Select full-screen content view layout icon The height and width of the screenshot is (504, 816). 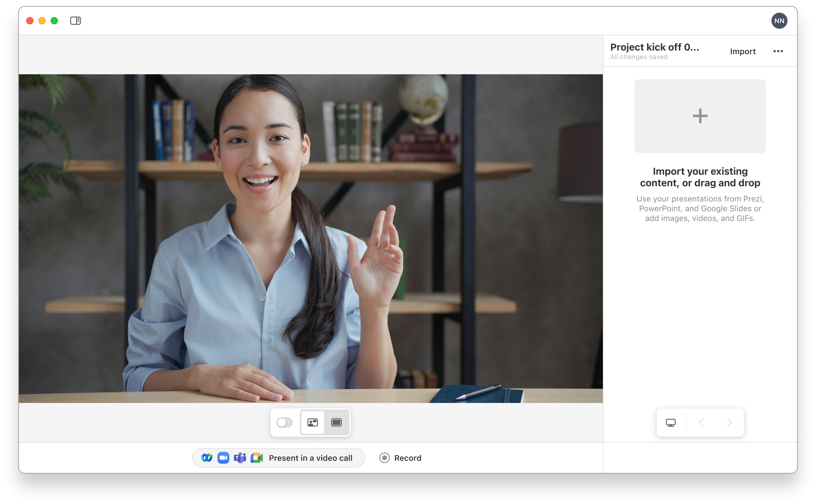(x=336, y=422)
